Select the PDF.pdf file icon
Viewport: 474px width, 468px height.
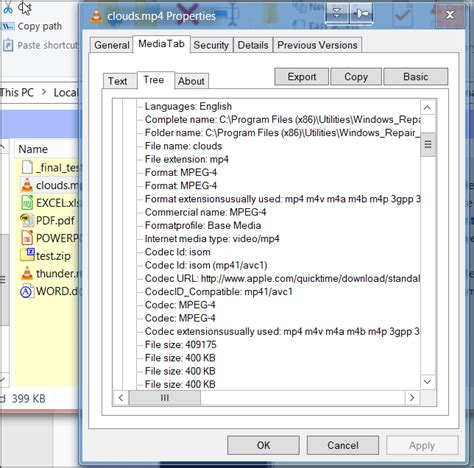27,220
